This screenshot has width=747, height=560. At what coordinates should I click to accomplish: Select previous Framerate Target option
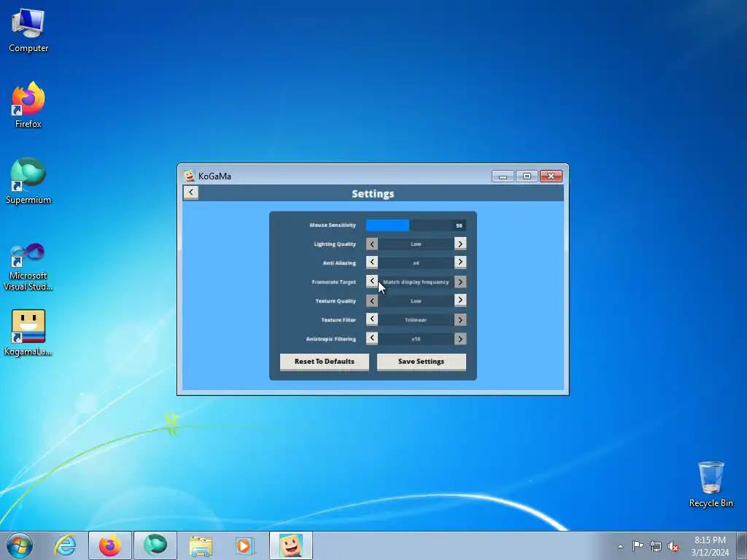coord(372,281)
